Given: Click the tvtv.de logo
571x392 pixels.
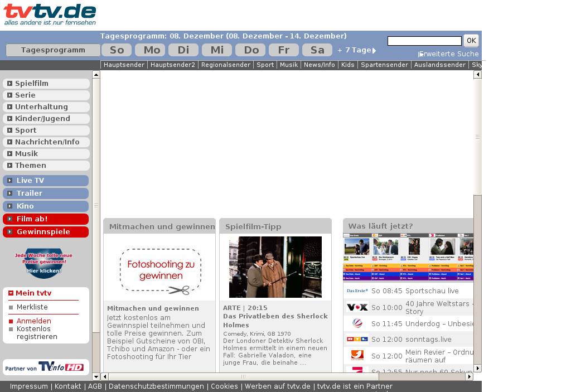Looking at the screenshot, I should pos(50,14).
